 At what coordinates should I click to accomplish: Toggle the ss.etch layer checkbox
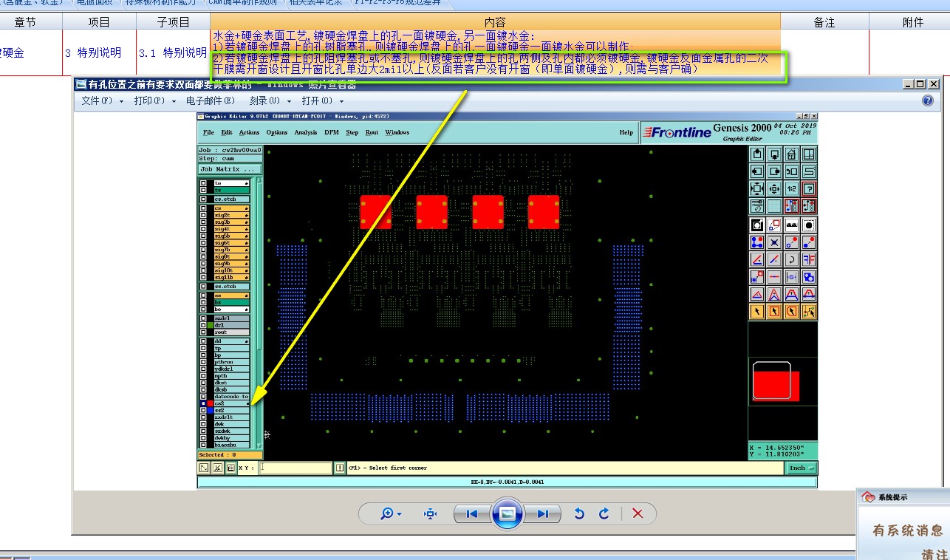click(203, 286)
